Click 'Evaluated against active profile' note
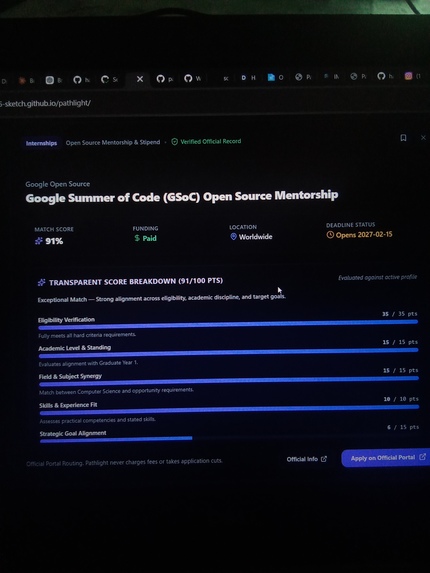The image size is (430, 573). click(377, 277)
